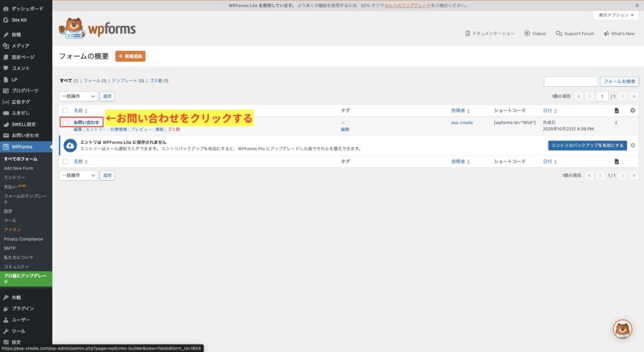Expand the 表示オプション screen options
Screen dimensions: 644x352
[616, 15]
